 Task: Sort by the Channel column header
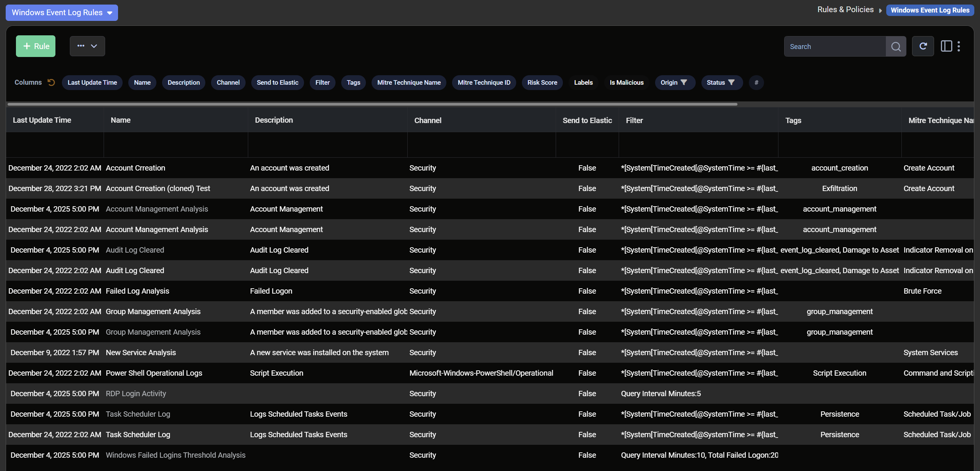[428, 120]
